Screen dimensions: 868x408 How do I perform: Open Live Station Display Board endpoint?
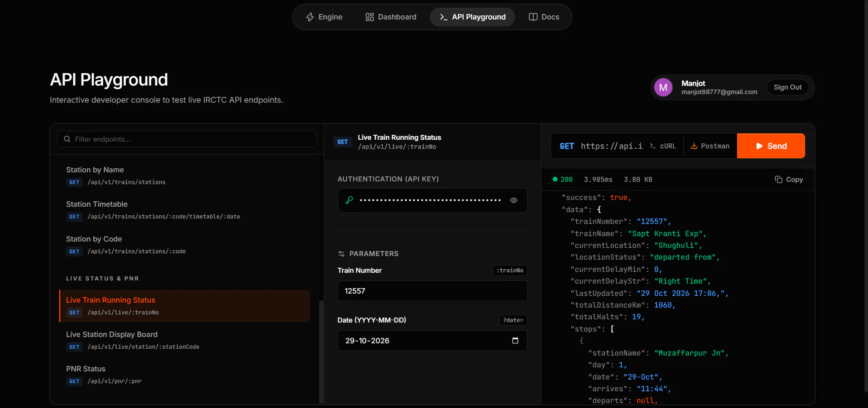185,340
